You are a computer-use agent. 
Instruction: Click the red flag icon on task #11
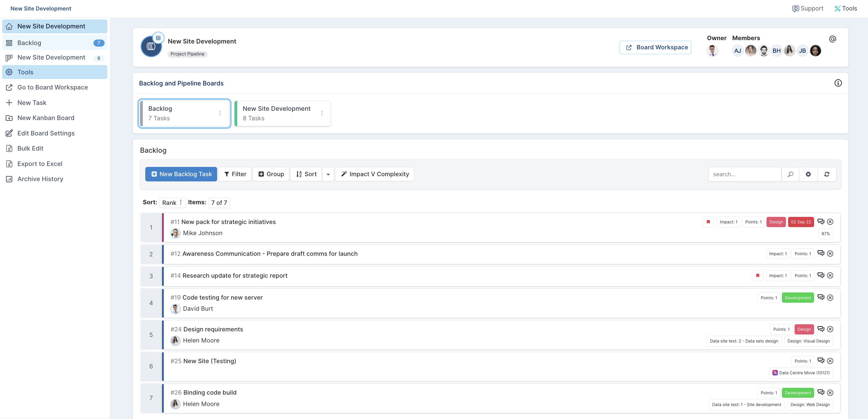(708, 222)
